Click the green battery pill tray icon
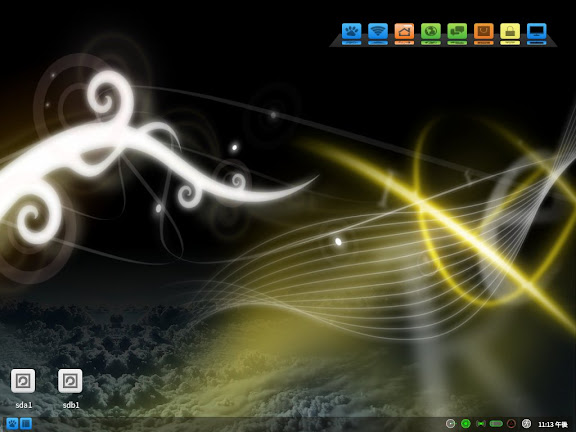The width and height of the screenshot is (576, 432). coord(496,424)
